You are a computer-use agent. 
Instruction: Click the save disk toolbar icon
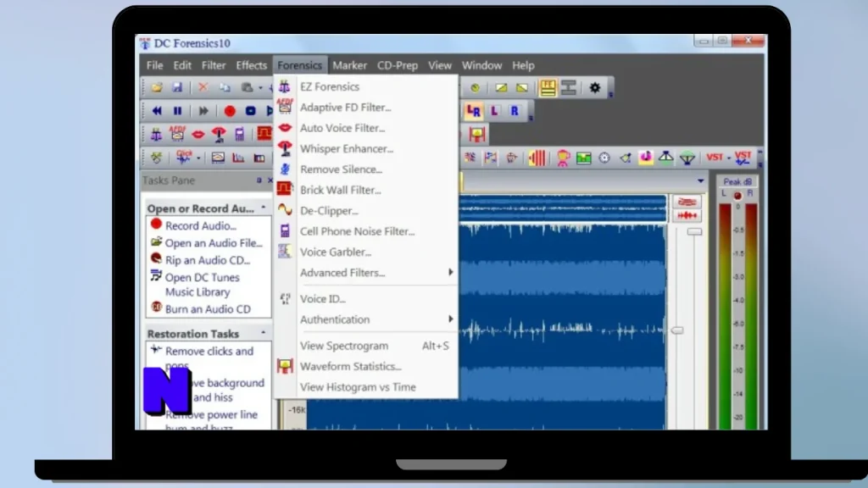point(177,87)
